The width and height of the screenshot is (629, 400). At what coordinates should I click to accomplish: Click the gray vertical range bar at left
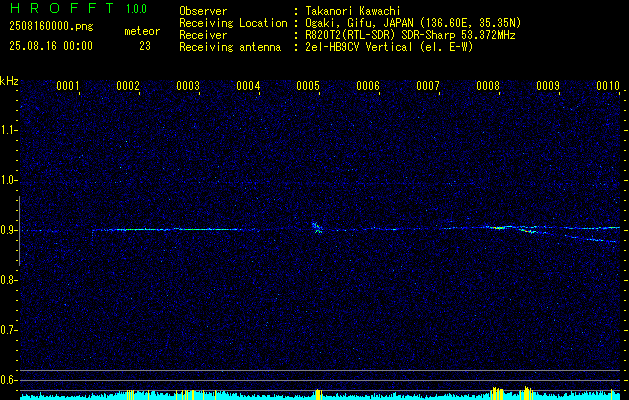pos(19,231)
